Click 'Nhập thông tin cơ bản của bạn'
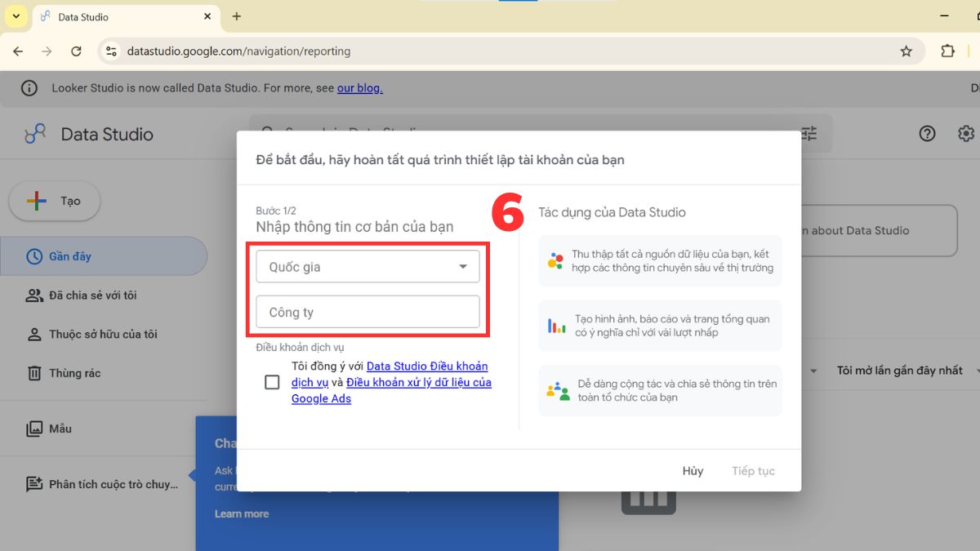 [x=354, y=227]
